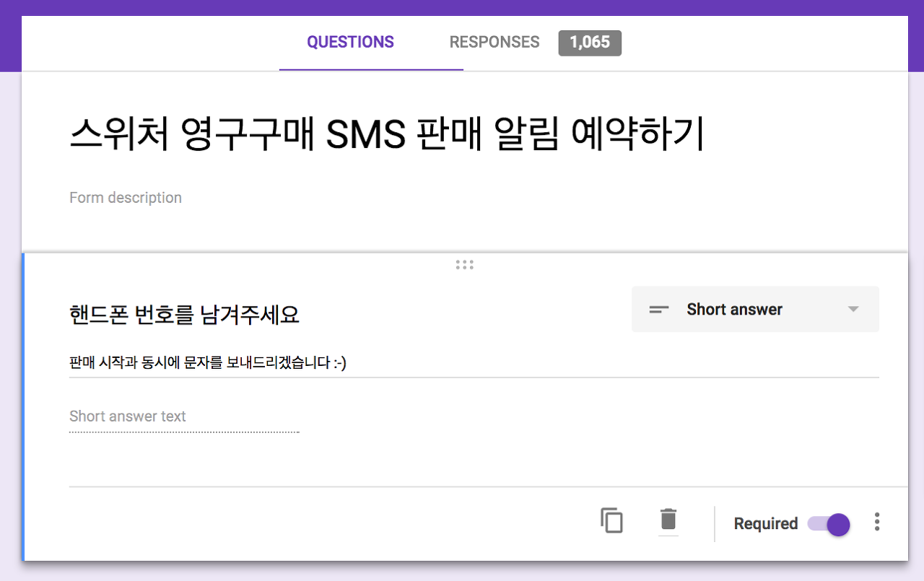924x581 pixels.
Task: Click the 'Short answer text' placeholder field
Action: tap(128, 416)
